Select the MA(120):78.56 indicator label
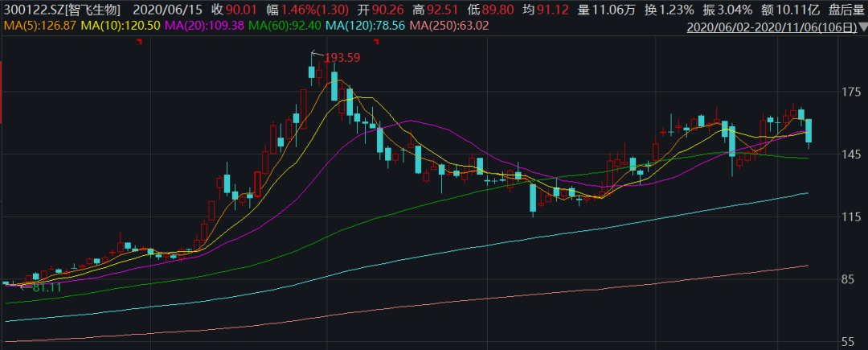This screenshot has height=350, width=868. 366,26
